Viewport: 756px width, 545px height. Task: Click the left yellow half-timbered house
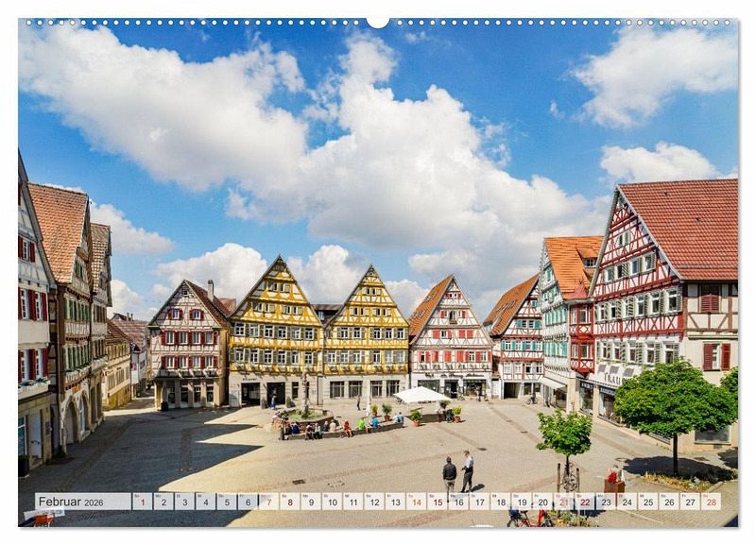coord(276,331)
